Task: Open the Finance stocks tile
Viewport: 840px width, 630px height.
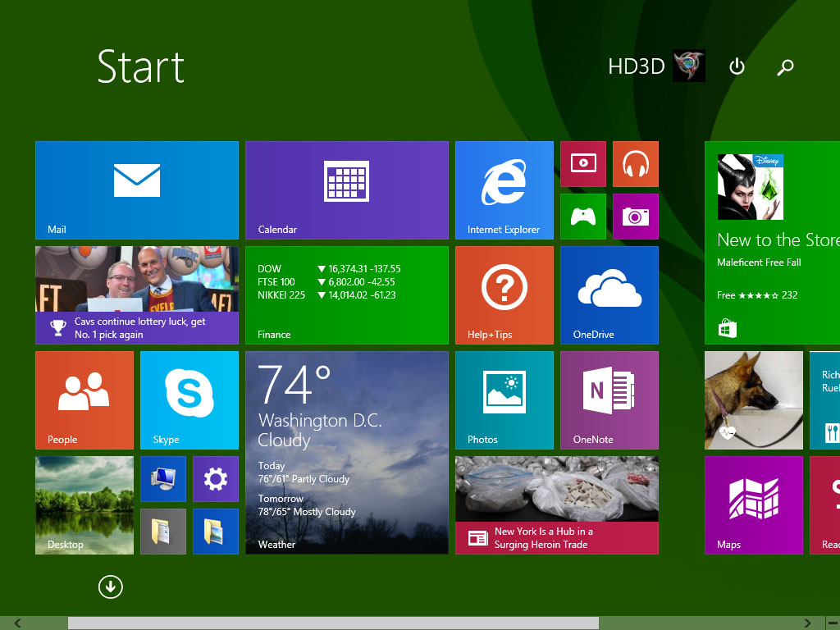Action: pyautogui.click(x=347, y=295)
